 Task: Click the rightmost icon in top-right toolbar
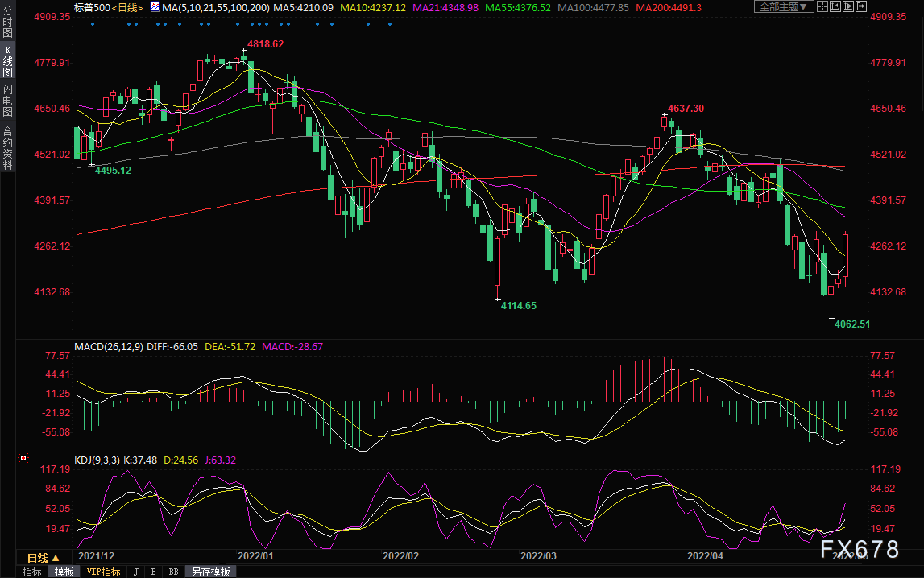click(x=862, y=7)
